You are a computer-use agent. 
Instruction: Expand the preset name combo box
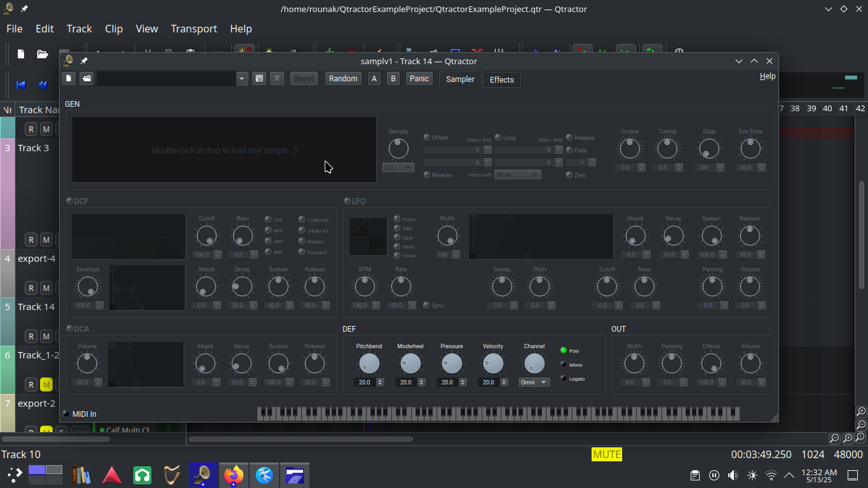tap(241, 78)
